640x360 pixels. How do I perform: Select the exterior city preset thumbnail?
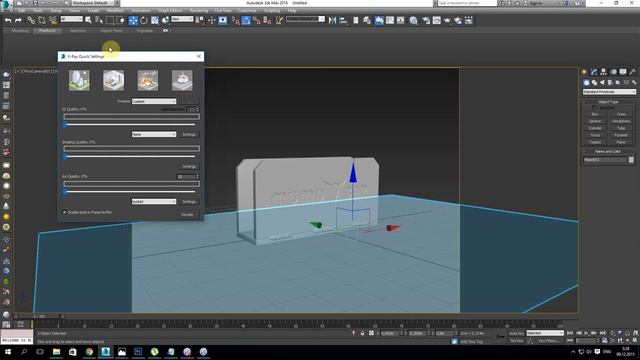[x=79, y=80]
